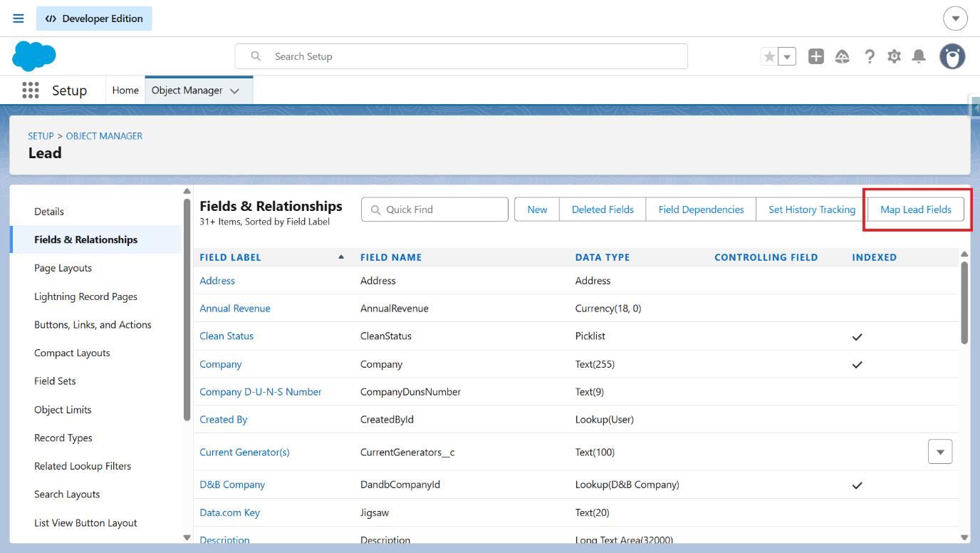Select Fields & Relationships in the sidebar
Image resolution: width=980 pixels, height=553 pixels.
(95, 239)
